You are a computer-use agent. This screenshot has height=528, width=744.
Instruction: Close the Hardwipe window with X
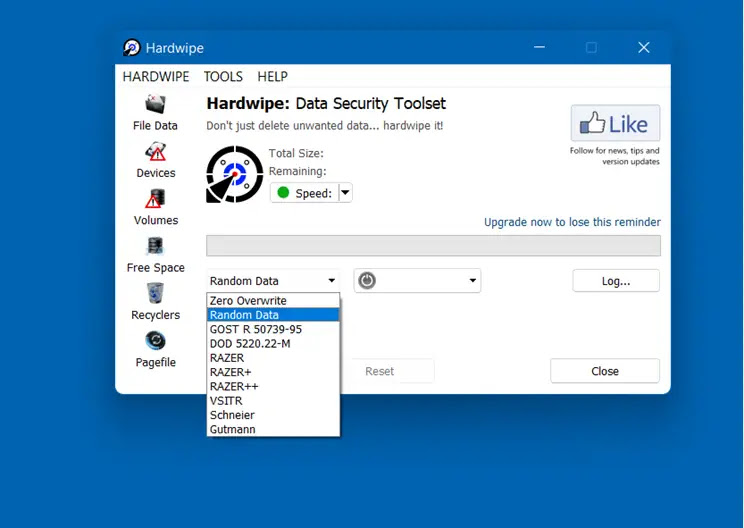tap(644, 47)
